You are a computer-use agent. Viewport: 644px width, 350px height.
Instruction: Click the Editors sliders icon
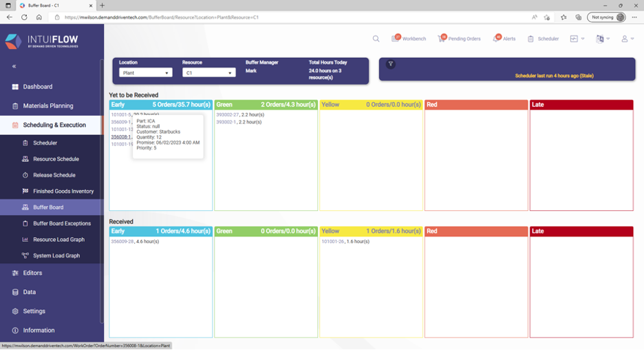(x=15, y=273)
